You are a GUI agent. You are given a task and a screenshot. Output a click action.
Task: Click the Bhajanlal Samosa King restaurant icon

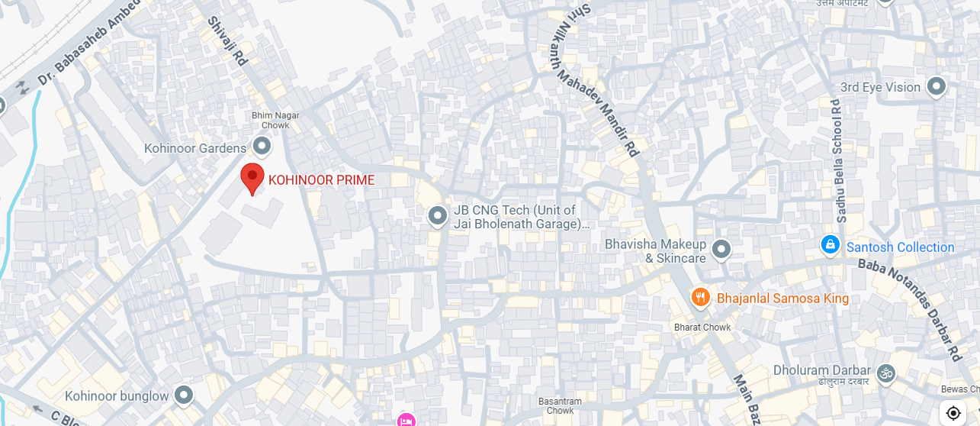(x=701, y=298)
